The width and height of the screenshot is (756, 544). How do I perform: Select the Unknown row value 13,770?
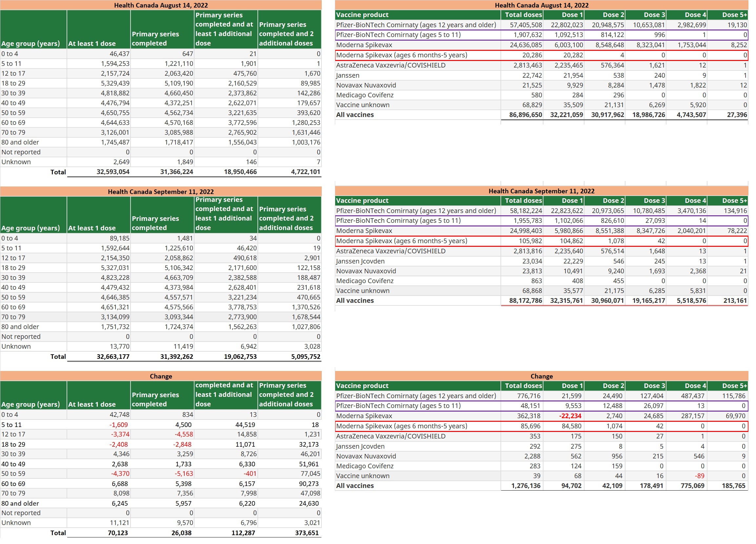point(99,346)
